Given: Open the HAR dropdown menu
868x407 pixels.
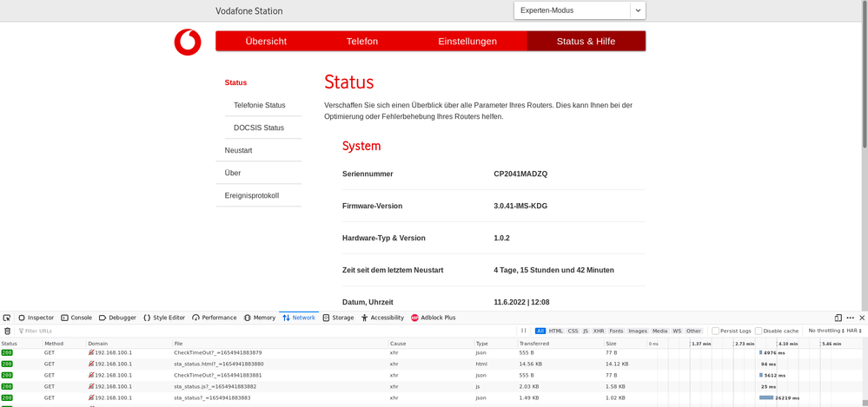Looking at the screenshot, I should (x=853, y=331).
